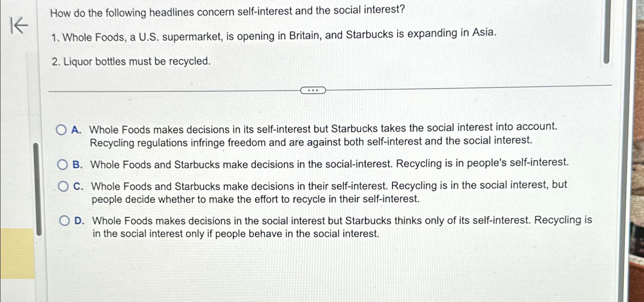The height and width of the screenshot is (302, 644).
Task: Expand the question section using the dots control
Action: click(x=313, y=90)
